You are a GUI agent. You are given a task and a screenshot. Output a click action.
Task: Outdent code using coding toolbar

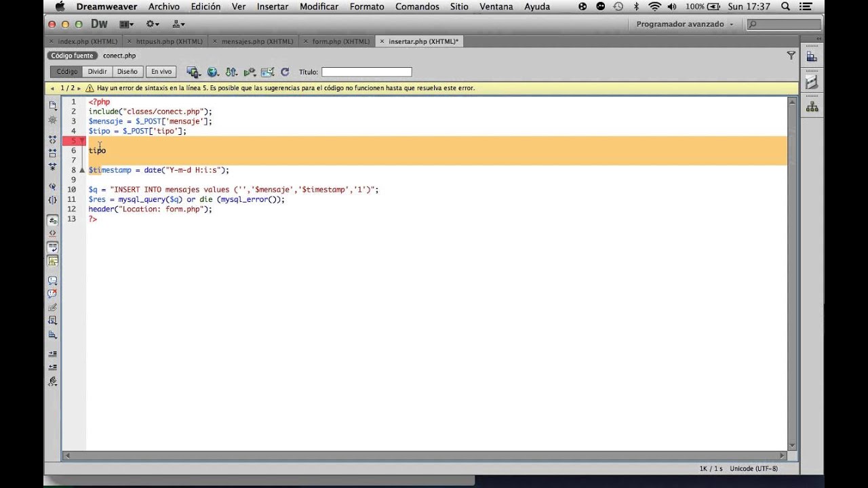[52, 367]
